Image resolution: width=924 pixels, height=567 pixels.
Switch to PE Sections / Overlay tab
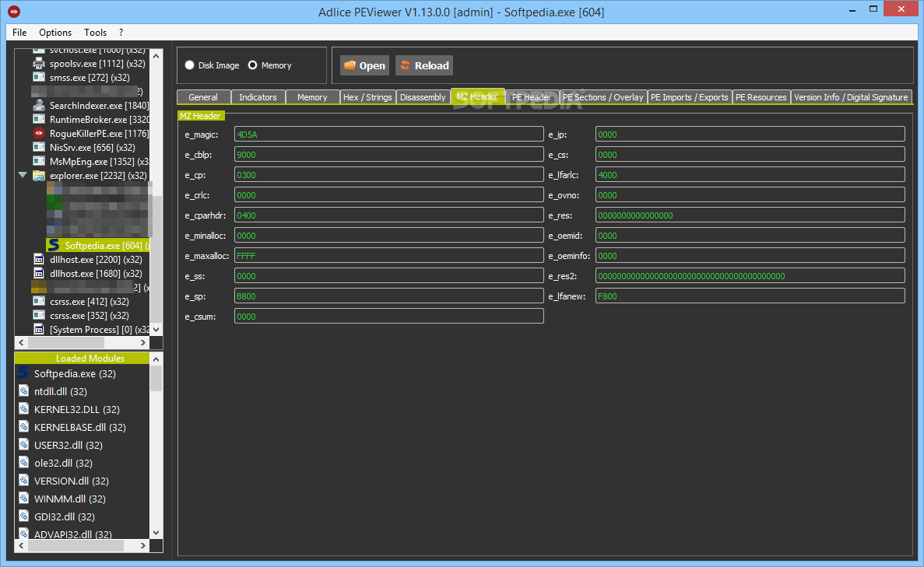(x=603, y=97)
